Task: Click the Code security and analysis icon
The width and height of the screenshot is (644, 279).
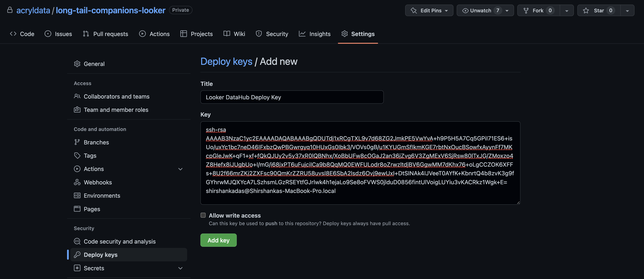Action: 77,241
